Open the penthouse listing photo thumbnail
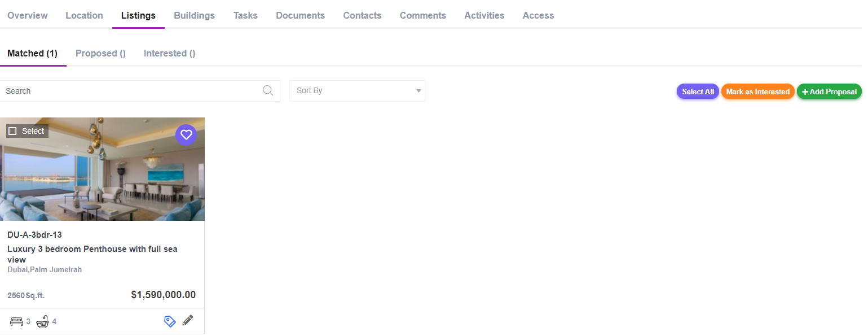The height and width of the screenshot is (336, 868). (x=102, y=175)
